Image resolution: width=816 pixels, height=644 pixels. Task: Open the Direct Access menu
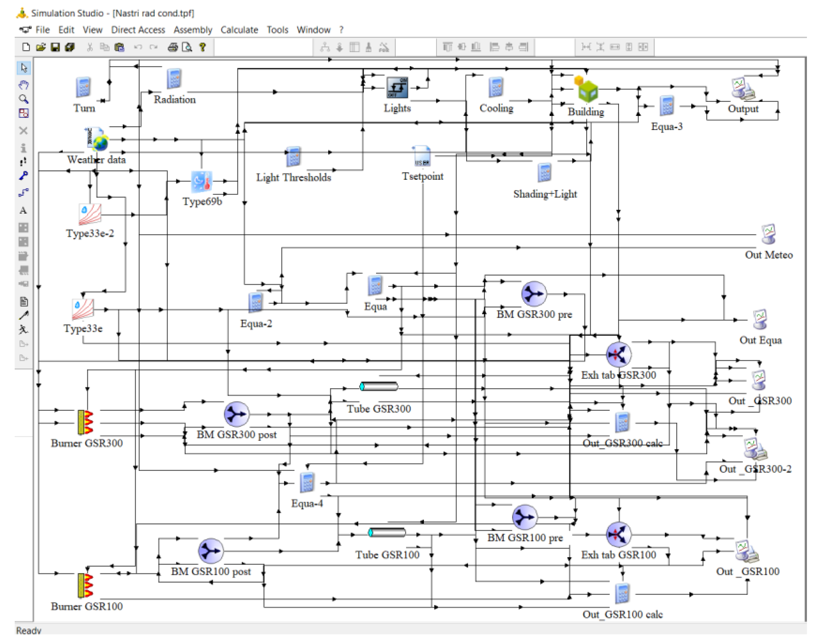[x=138, y=30]
